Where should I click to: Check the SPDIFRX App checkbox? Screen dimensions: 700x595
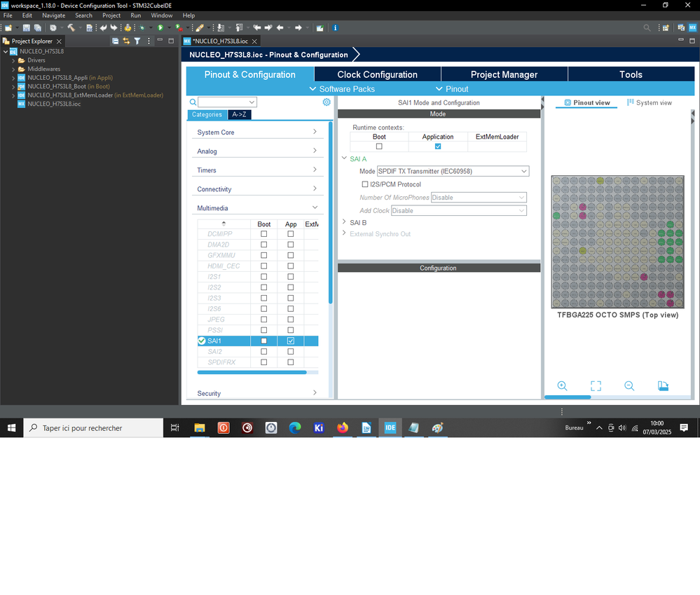[x=291, y=362]
